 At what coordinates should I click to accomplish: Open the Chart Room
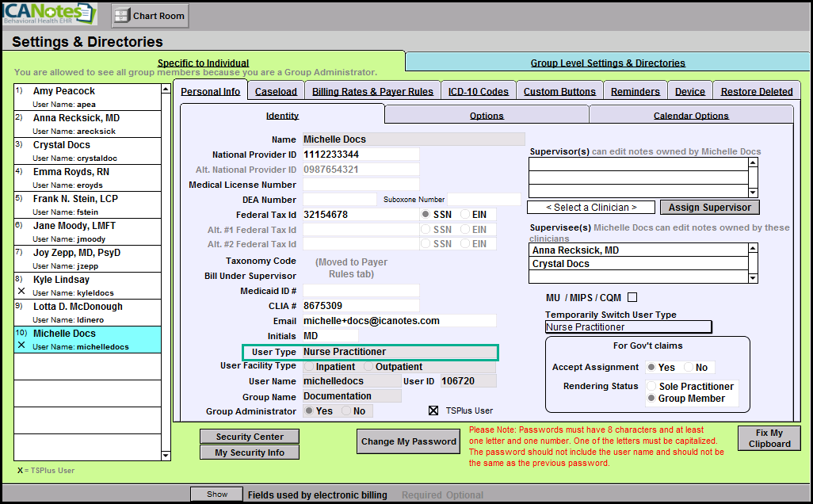click(x=150, y=15)
